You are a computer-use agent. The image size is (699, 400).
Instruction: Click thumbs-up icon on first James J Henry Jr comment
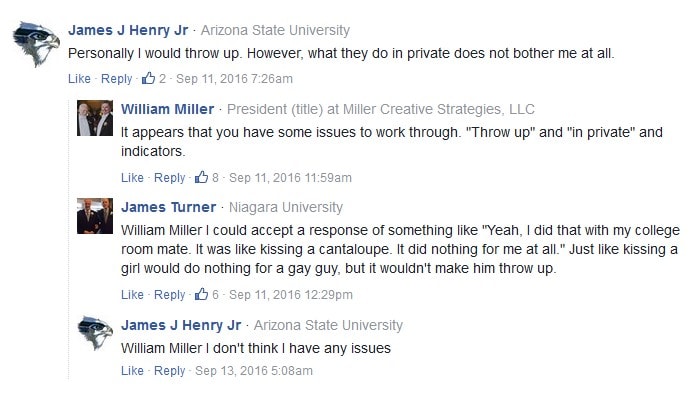pyautogui.click(x=149, y=78)
